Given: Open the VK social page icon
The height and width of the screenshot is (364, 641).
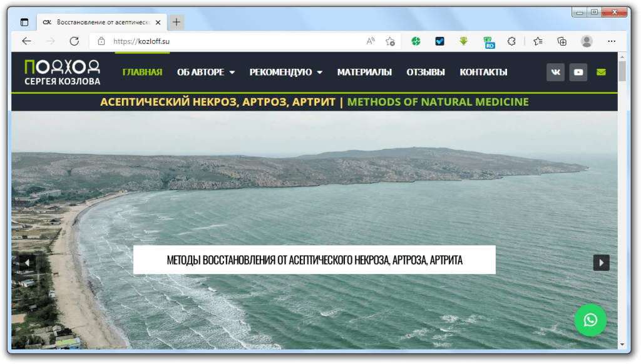Looking at the screenshot, I should coord(555,73).
